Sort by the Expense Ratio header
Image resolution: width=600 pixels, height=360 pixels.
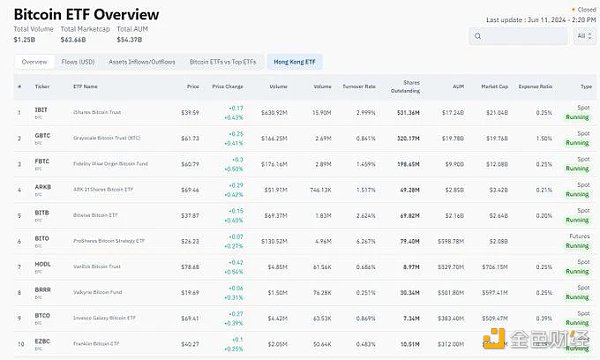click(x=535, y=86)
